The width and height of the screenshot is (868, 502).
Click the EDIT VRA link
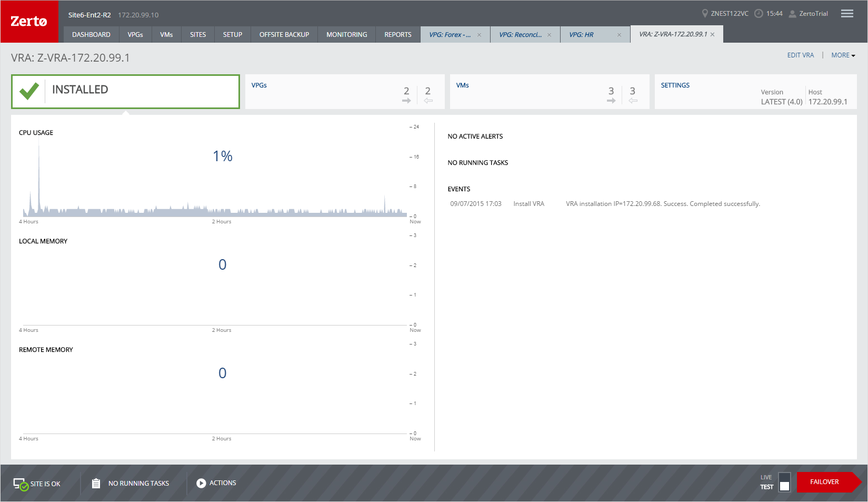800,55
